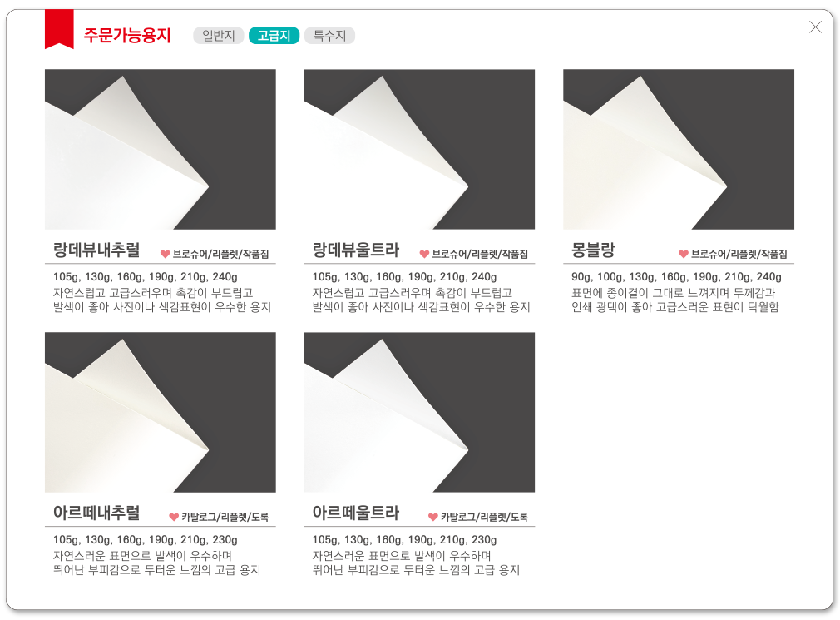
Task: Select the 몽블랑 title
Action: click(593, 250)
